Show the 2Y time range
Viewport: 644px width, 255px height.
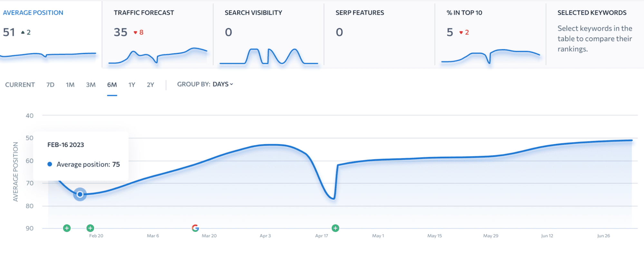[x=150, y=85]
